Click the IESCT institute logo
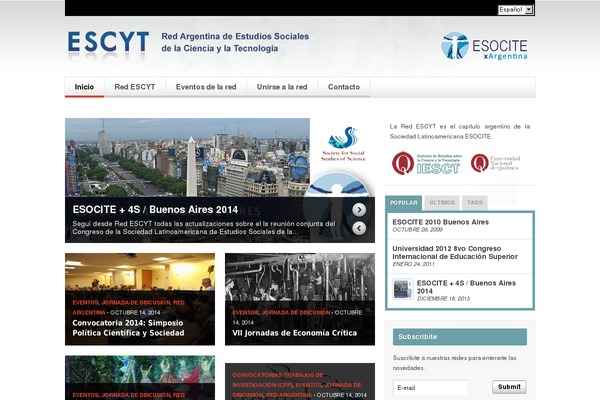 click(x=427, y=163)
